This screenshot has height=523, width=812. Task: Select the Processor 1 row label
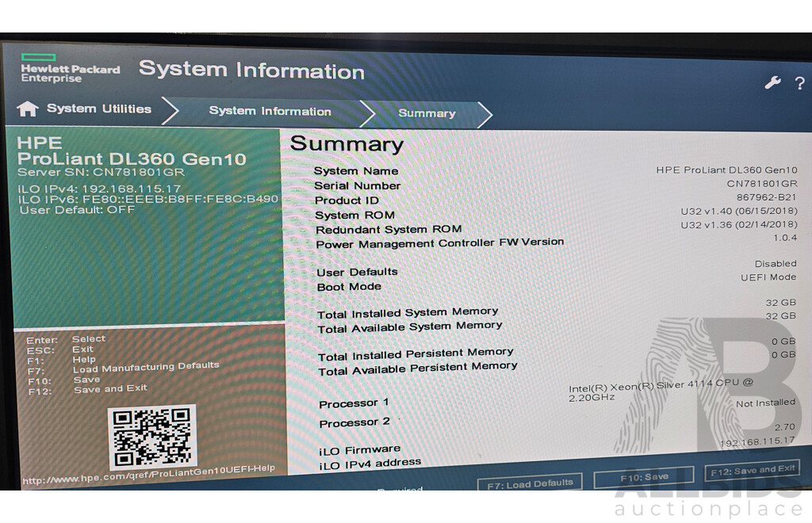point(354,403)
